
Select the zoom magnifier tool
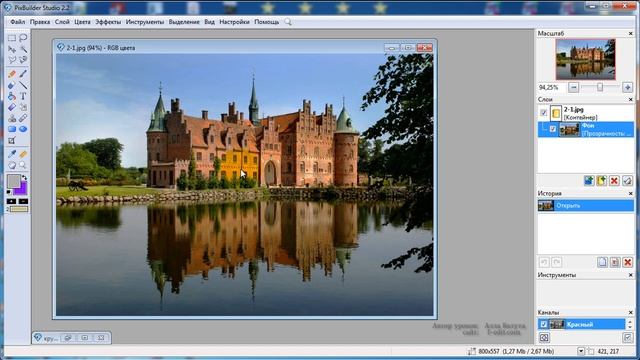point(23,165)
